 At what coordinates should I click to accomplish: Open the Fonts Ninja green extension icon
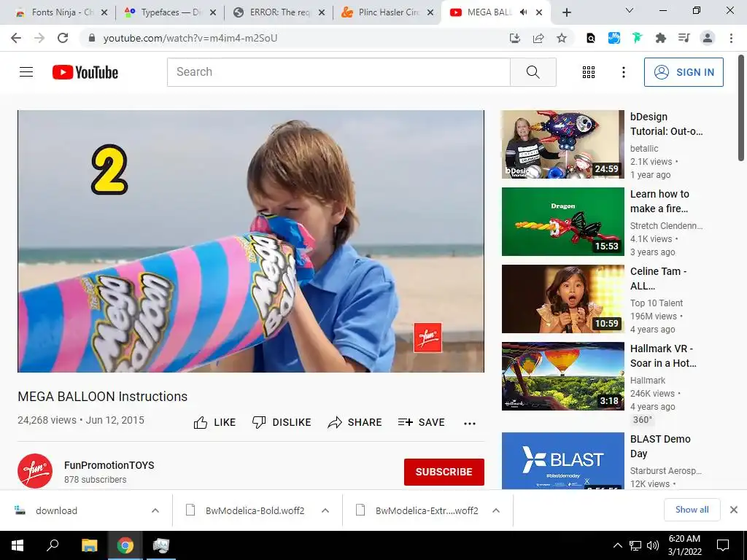point(637,38)
